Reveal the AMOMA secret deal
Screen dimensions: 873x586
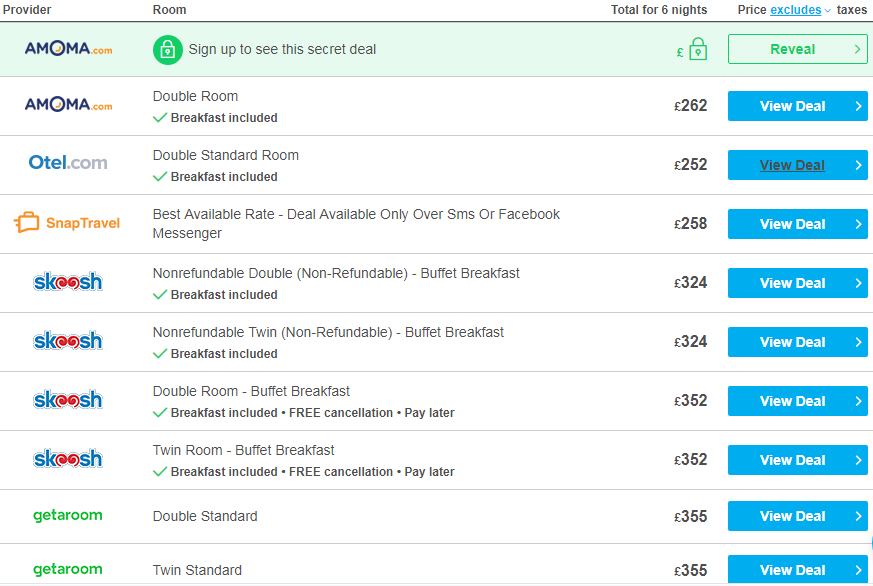point(797,49)
